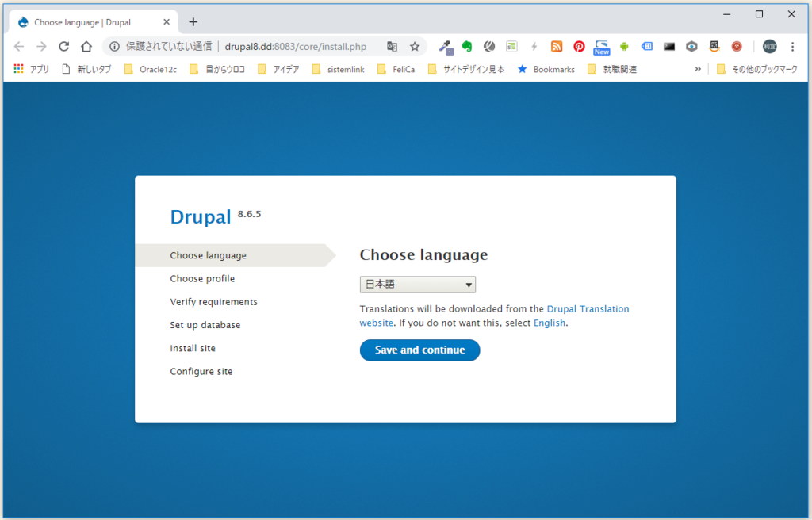Minimize the Chrome window
Screen dimensions: 812x520
[727, 14]
